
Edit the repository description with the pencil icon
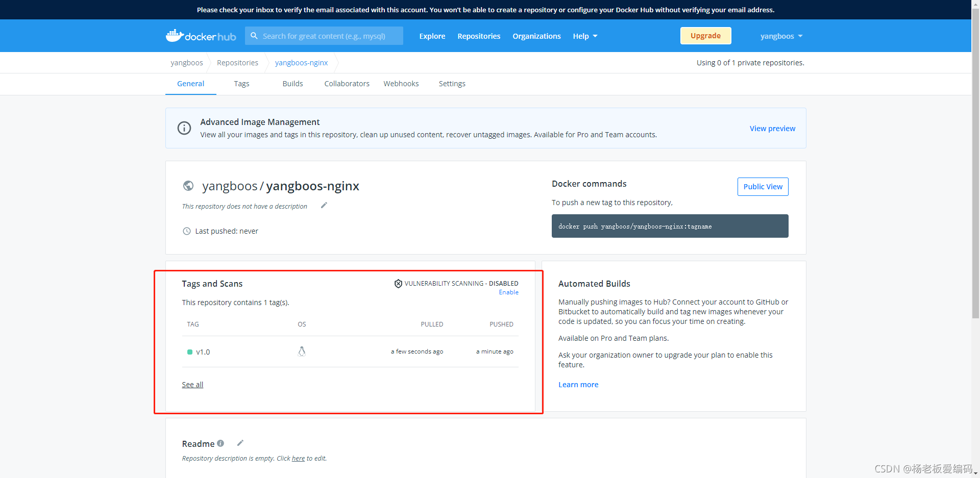324,206
